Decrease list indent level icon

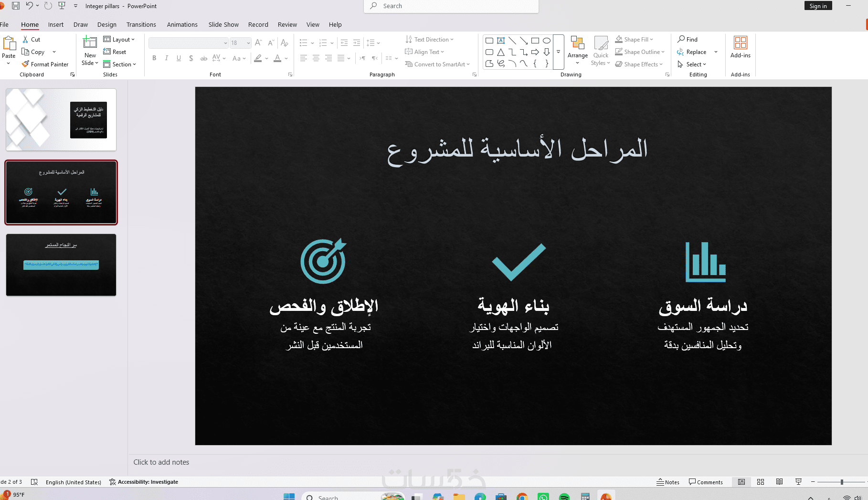(344, 43)
